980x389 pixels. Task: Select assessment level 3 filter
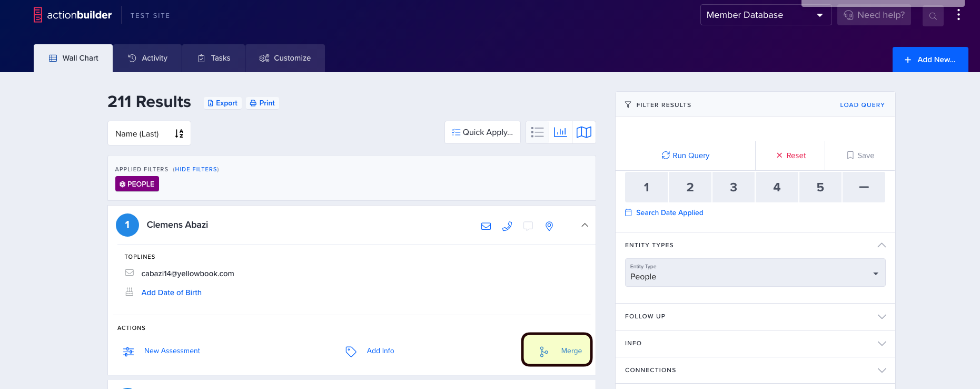pyautogui.click(x=734, y=187)
